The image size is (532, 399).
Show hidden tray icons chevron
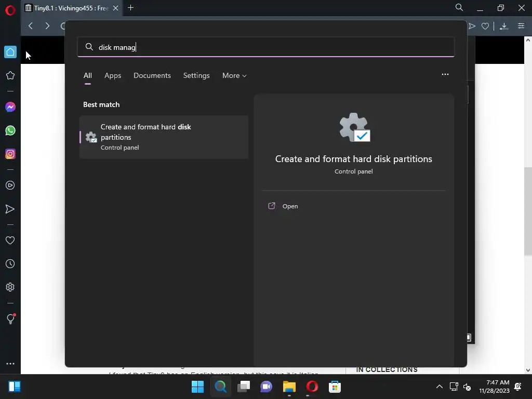(440, 387)
